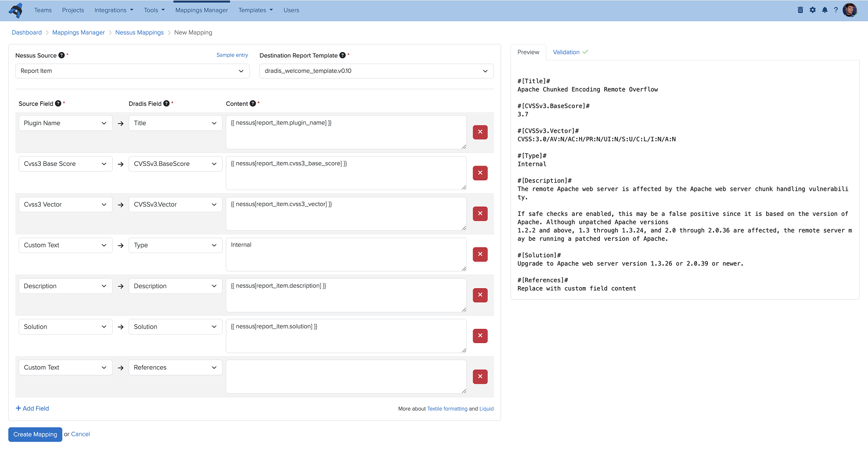Viewport: 868px width, 454px height.
Task: Delete the Type mapping row
Action: click(480, 254)
